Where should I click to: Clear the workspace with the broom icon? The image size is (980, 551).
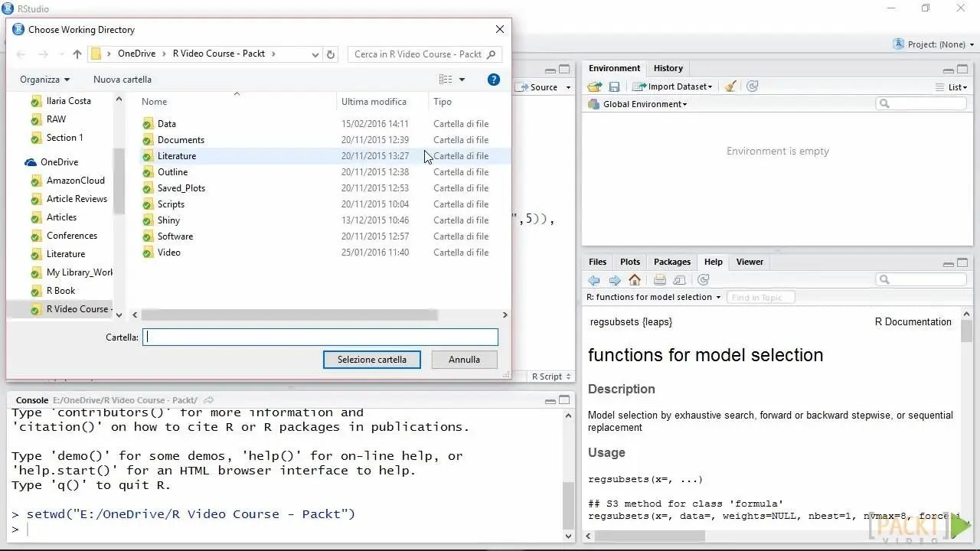coord(731,86)
